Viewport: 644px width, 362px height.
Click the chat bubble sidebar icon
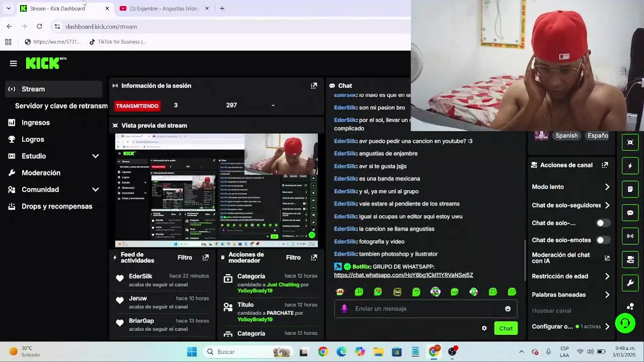point(630,213)
